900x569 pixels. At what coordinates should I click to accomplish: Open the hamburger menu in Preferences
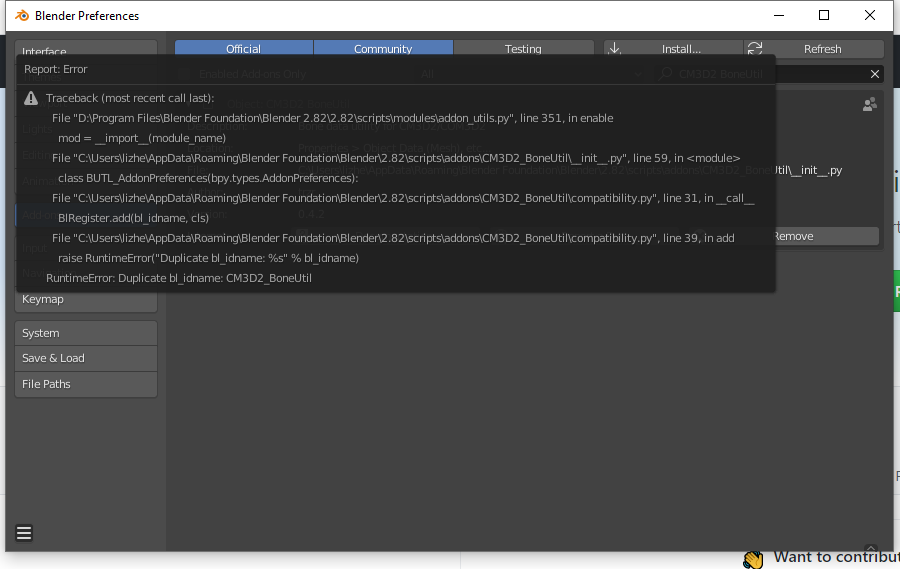coord(24,533)
